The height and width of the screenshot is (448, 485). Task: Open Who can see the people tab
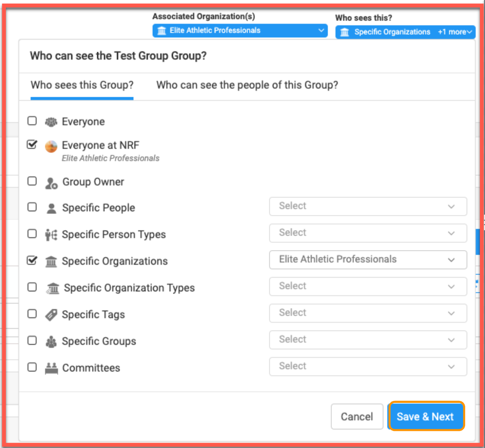(x=247, y=85)
